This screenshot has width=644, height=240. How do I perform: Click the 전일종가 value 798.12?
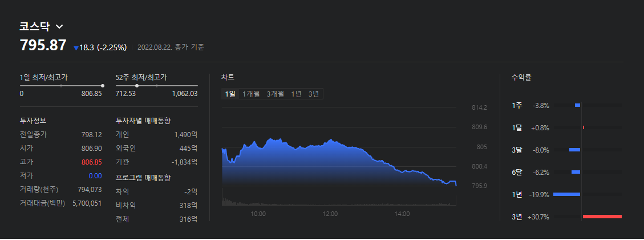(92, 134)
